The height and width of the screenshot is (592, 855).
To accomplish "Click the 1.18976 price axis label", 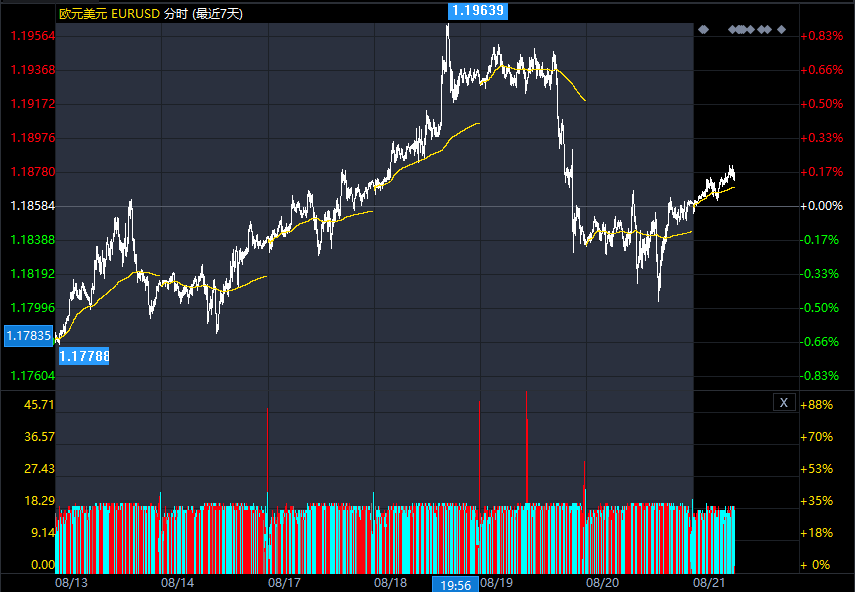I will pos(33,138).
